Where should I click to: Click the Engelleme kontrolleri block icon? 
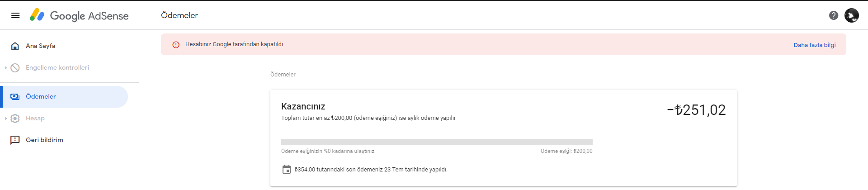pyautogui.click(x=15, y=68)
